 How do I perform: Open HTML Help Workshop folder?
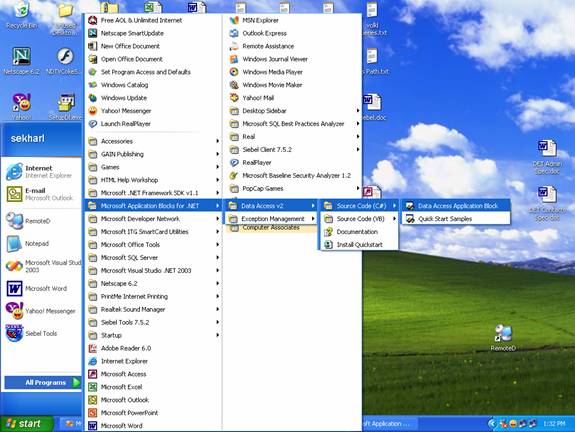coord(153,180)
